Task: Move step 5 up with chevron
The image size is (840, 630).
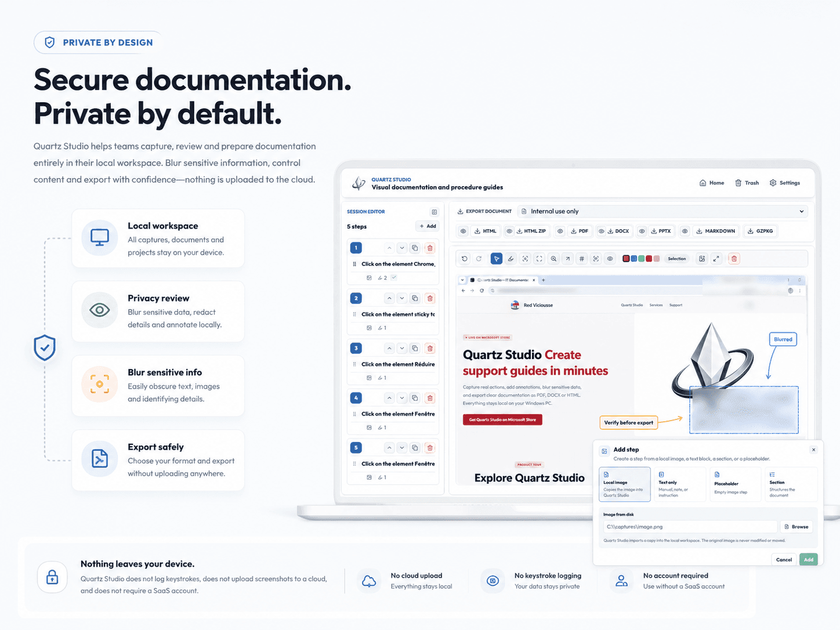Action: [x=389, y=448]
